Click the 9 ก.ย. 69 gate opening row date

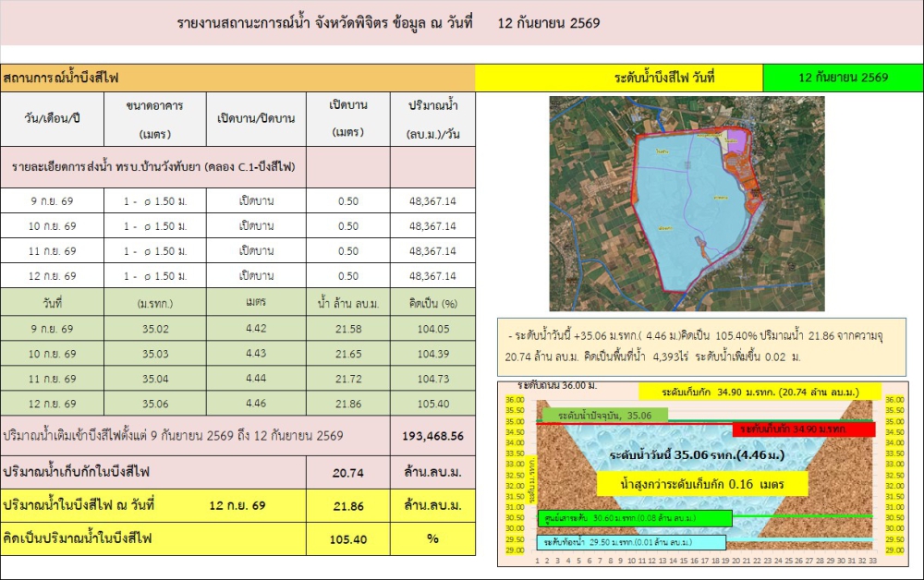click(x=53, y=200)
